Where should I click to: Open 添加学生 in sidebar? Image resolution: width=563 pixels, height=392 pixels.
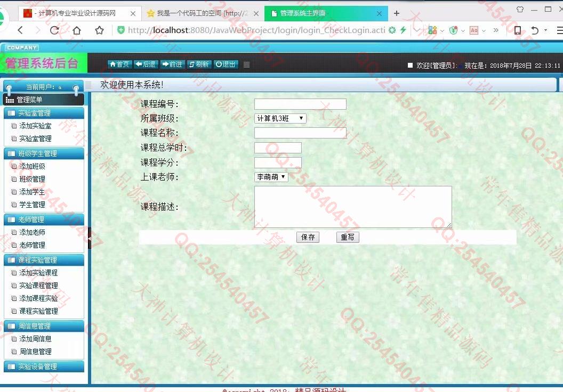[x=32, y=192]
